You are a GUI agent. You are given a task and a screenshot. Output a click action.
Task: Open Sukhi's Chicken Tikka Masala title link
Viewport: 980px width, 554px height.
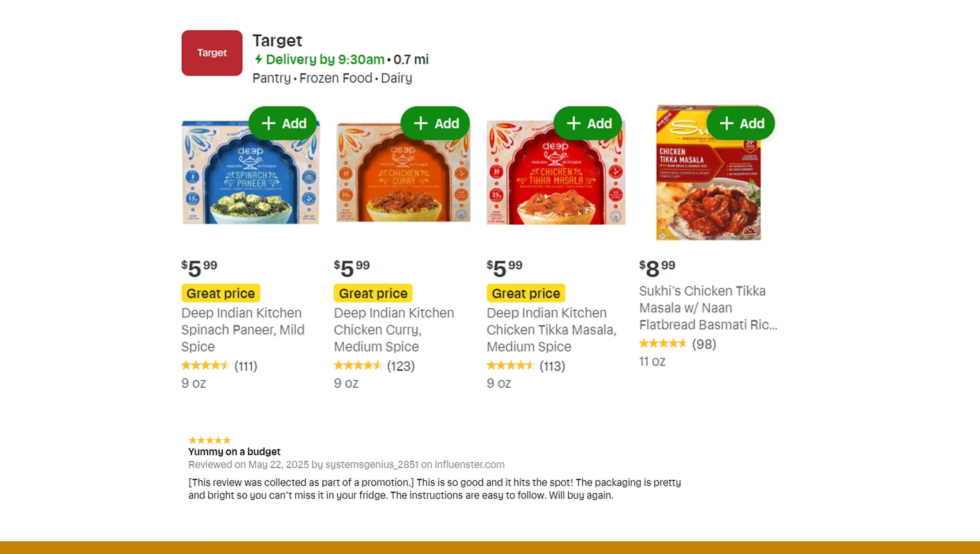point(708,308)
